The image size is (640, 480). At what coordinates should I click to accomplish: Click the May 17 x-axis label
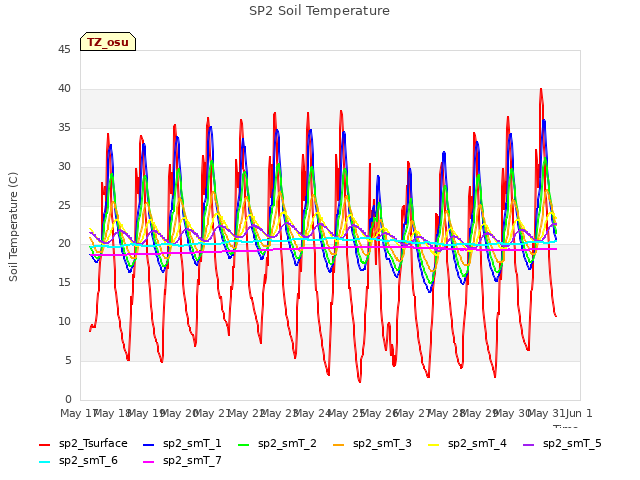tap(79, 413)
